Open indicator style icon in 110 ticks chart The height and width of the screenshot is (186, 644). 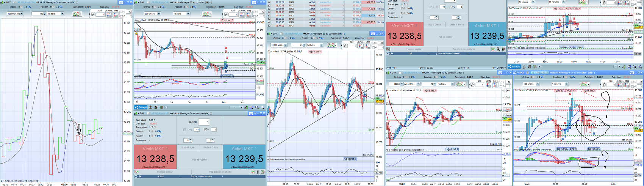pos(76,14)
